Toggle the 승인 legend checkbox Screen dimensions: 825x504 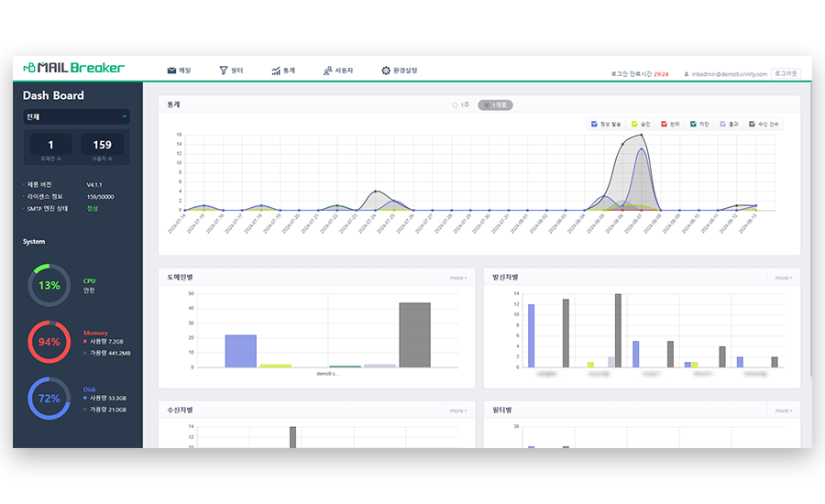tap(634, 124)
